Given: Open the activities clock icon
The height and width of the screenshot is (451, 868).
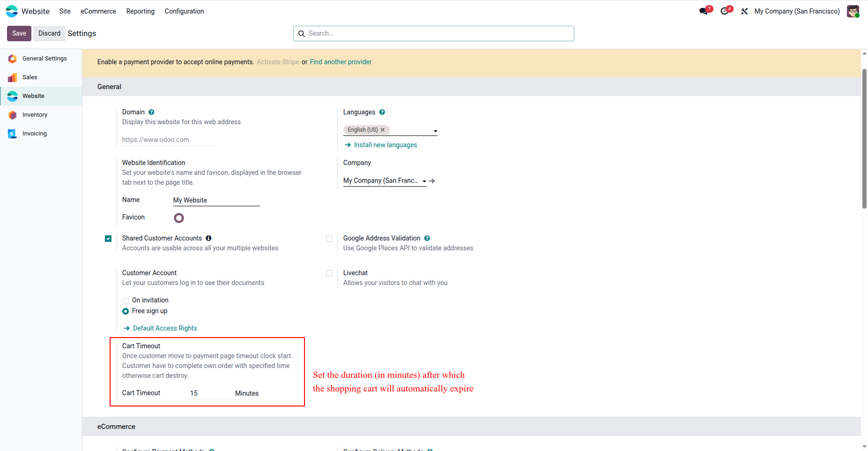Looking at the screenshot, I should 726,11.
